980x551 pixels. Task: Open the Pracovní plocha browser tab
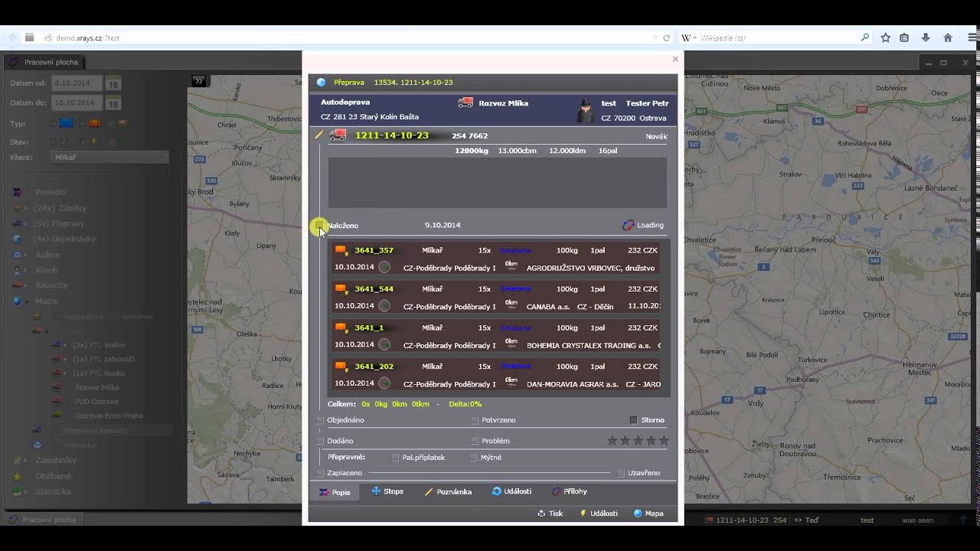[45, 62]
